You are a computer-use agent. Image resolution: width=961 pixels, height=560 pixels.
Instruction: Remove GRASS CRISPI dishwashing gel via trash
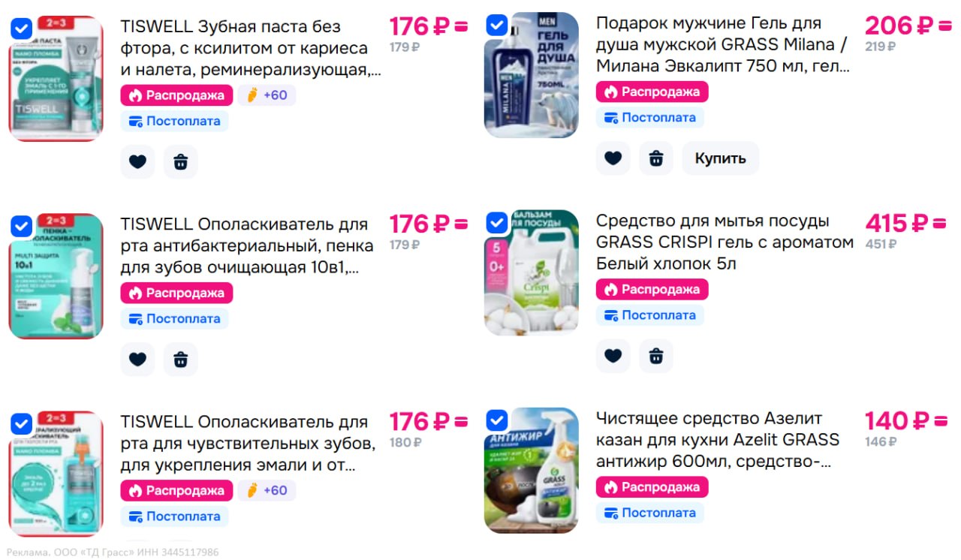coord(656,356)
